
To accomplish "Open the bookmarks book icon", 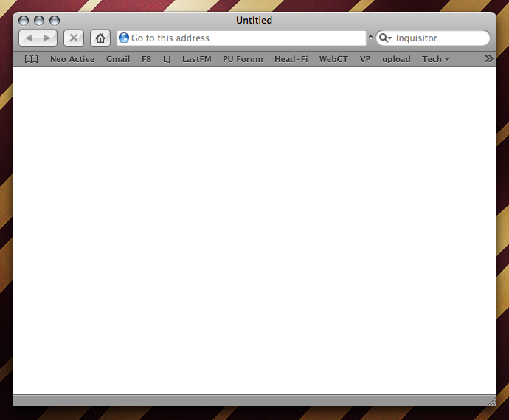I will (32, 59).
